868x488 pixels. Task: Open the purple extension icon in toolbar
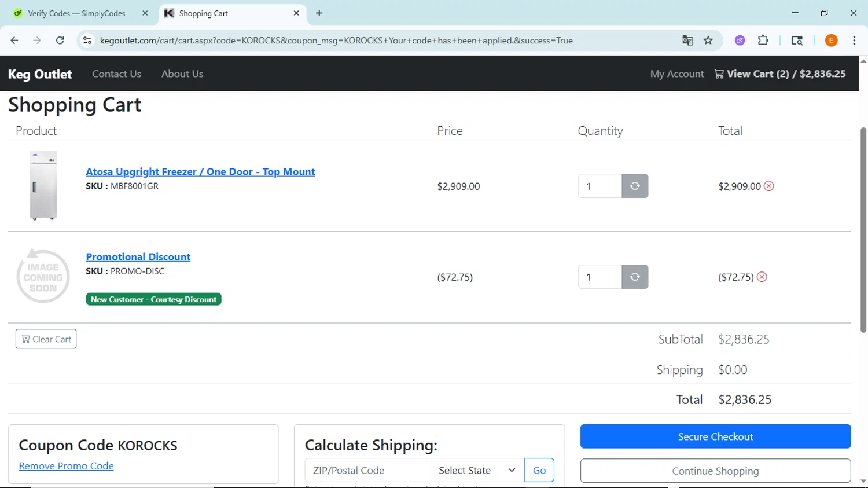740,41
